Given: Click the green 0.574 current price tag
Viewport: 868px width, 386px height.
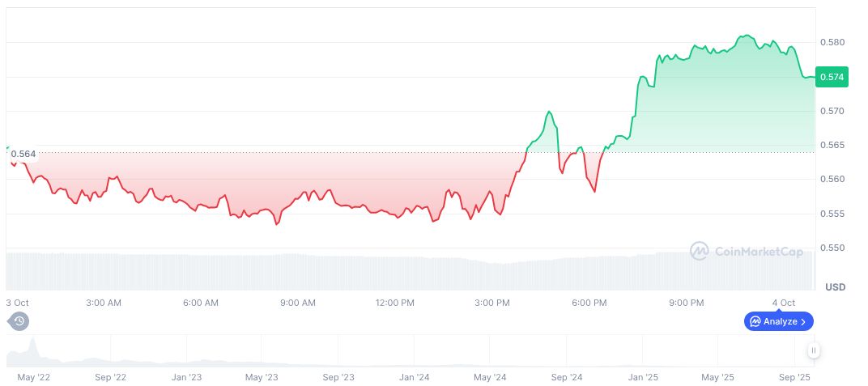Looking at the screenshot, I should [x=832, y=77].
